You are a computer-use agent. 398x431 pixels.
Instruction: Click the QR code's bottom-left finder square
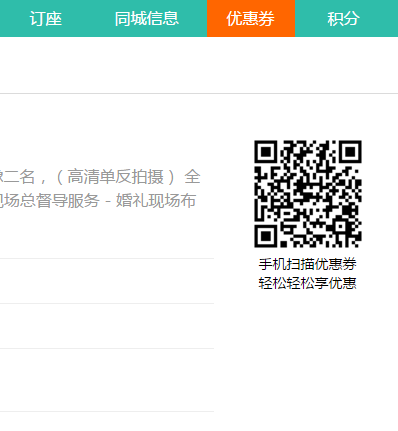coord(266,236)
